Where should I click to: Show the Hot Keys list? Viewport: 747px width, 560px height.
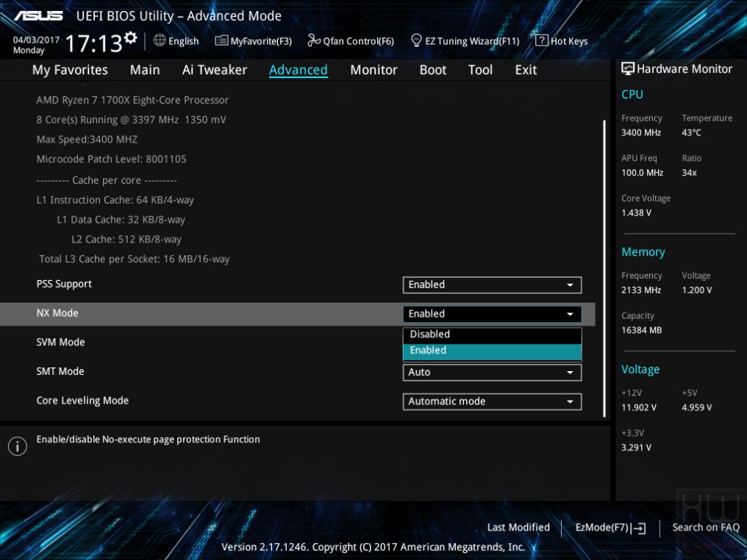click(562, 41)
